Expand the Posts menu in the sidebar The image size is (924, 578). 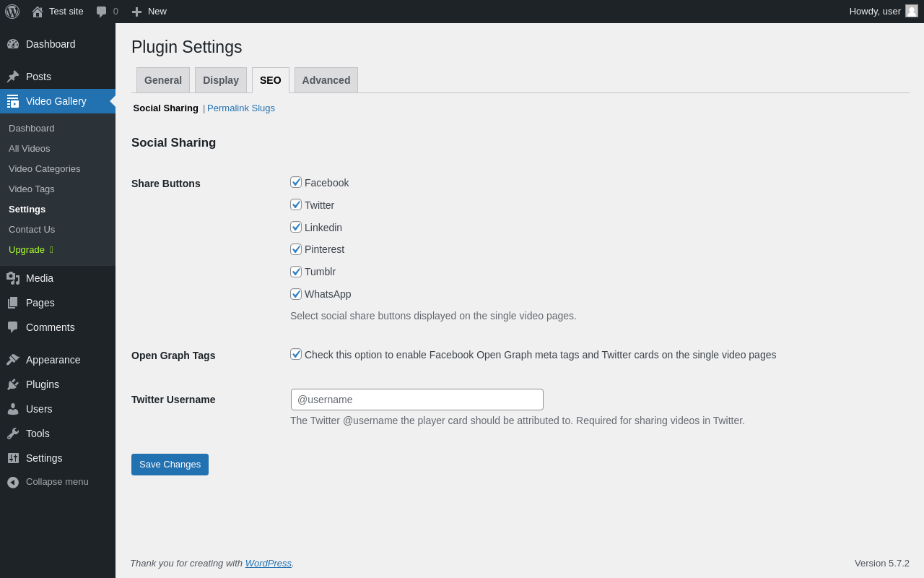pyautogui.click(x=38, y=77)
